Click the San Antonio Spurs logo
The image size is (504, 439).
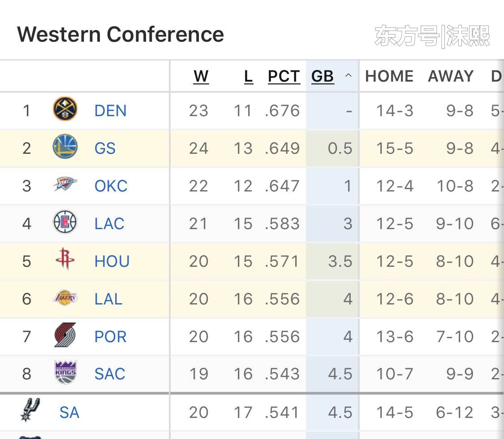(x=30, y=410)
